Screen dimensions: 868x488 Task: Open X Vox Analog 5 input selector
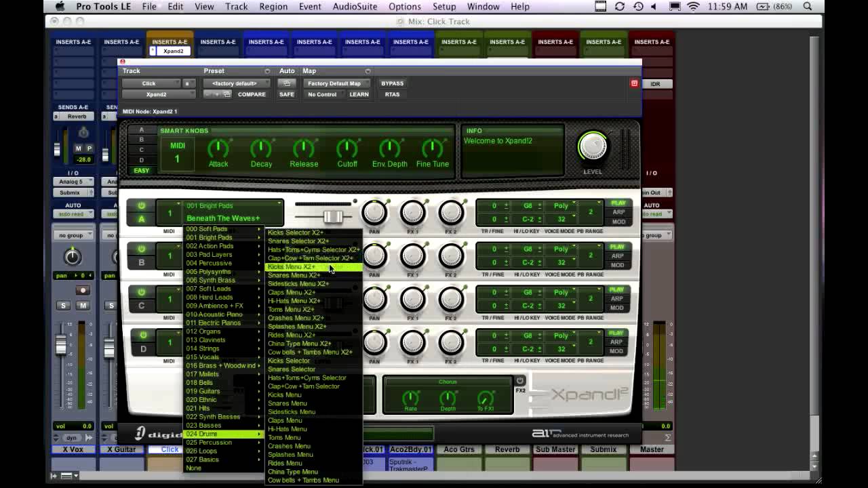point(73,182)
